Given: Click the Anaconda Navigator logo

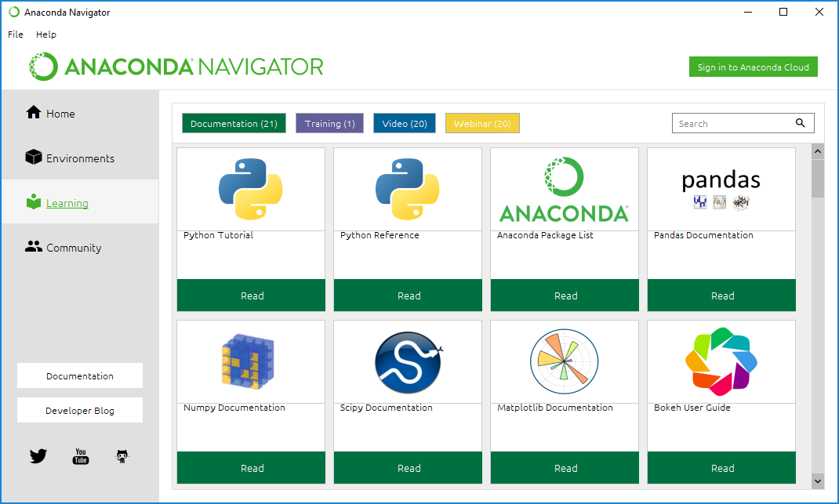Looking at the screenshot, I should pos(176,67).
